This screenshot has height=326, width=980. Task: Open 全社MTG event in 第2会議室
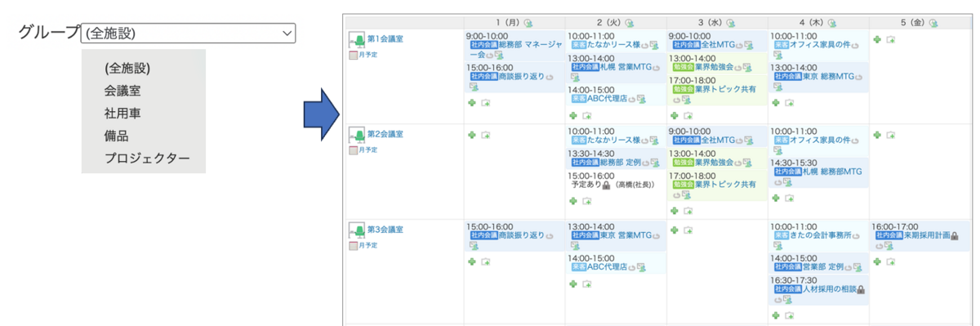(719, 140)
